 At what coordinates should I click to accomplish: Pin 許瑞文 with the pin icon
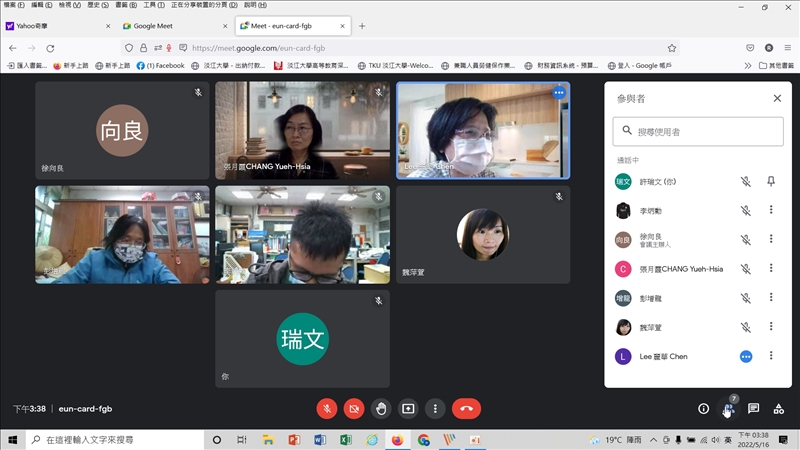click(771, 181)
